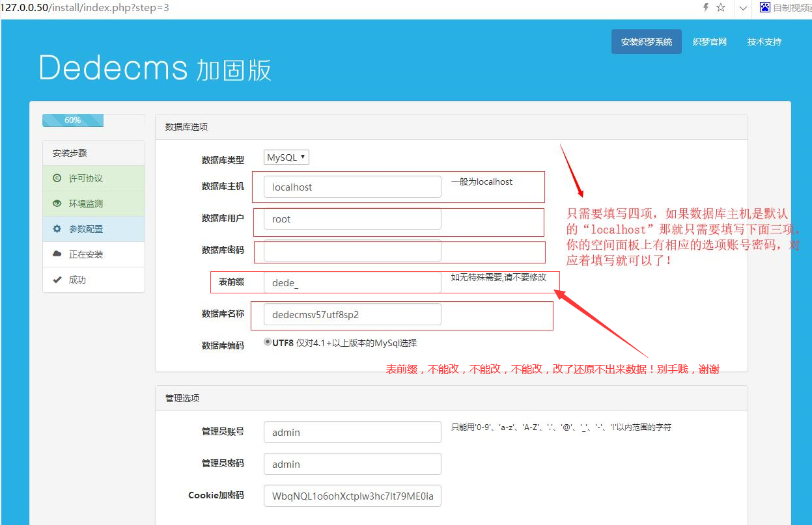Switch to the 安装织梦系统 tab
This screenshot has width=812, height=525.
(x=646, y=41)
